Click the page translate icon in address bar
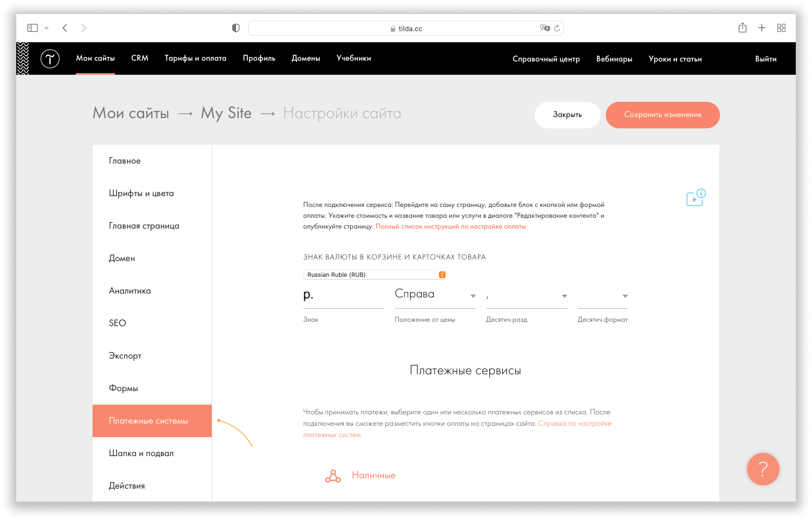This screenshot has height=520, width=812. [545, 28]
